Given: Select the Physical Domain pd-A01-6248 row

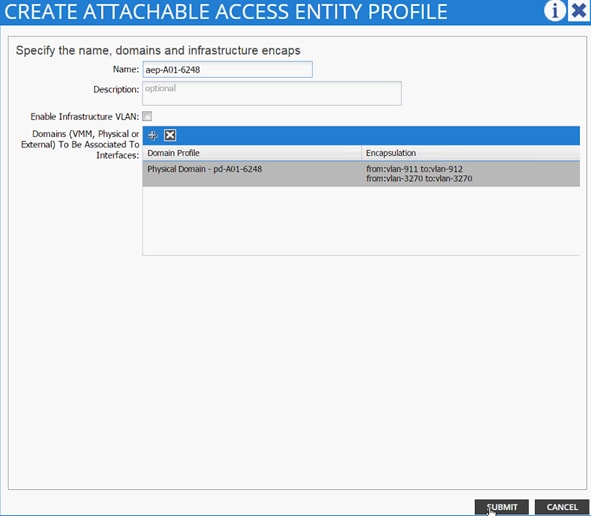Looking at the screenshot, I should [361, 174].
